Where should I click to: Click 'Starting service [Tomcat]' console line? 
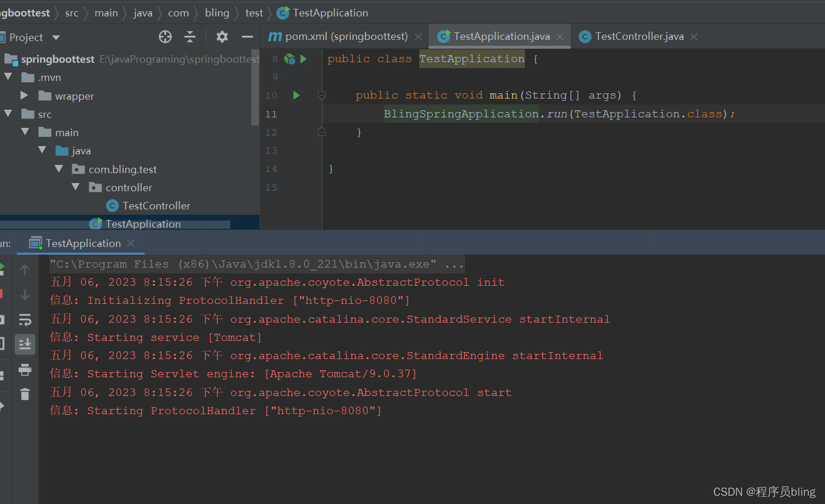coord(156,337)
